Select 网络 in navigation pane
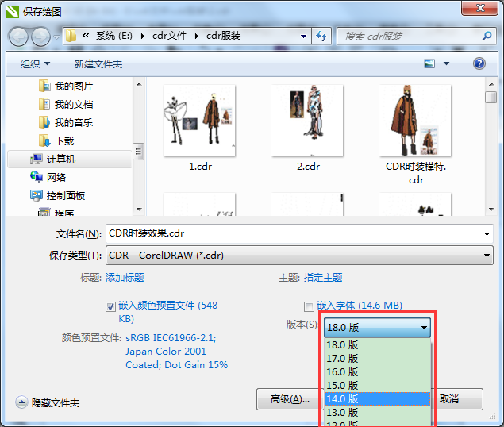Image resolution: width=504 pixels, height=427 pixels. (x=48, y=177)
